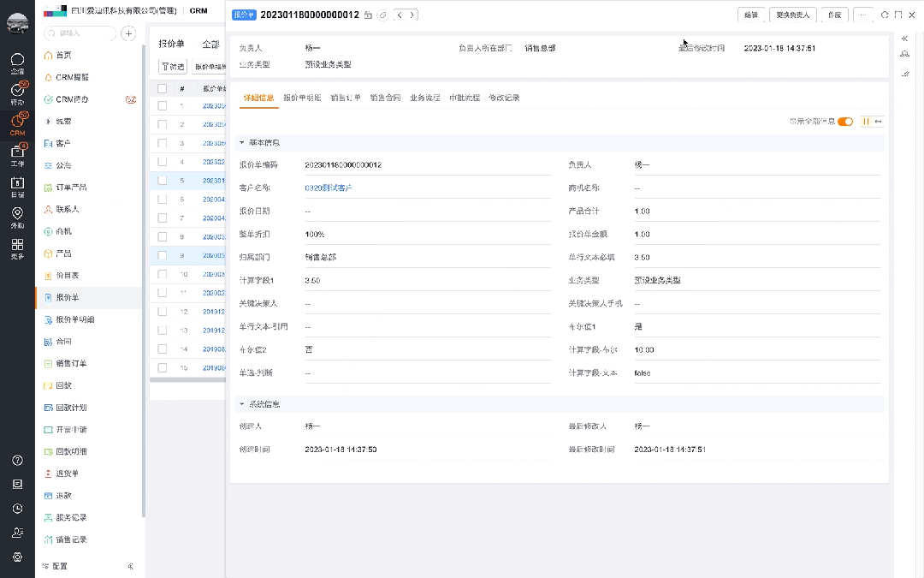Viewport: 924px width, 578px height.
Task: Open the 更多 grid icon in left rail
Action: point(17,248)
